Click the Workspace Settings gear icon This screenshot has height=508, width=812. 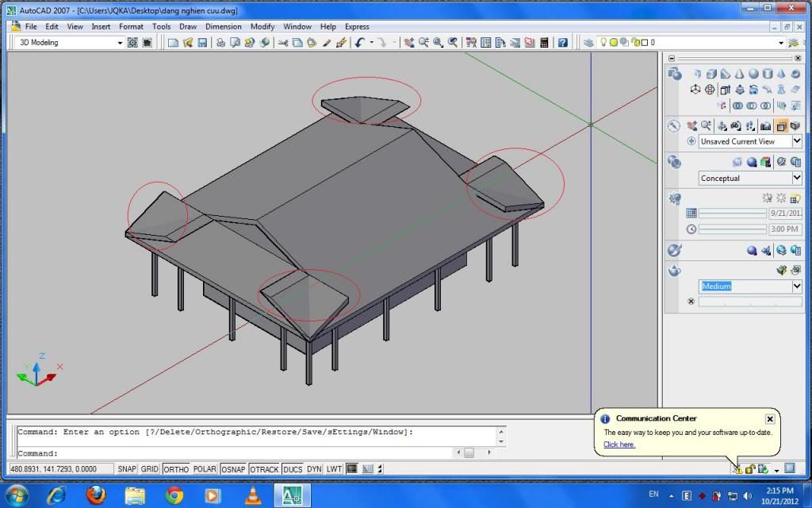[x=132, y=43]
